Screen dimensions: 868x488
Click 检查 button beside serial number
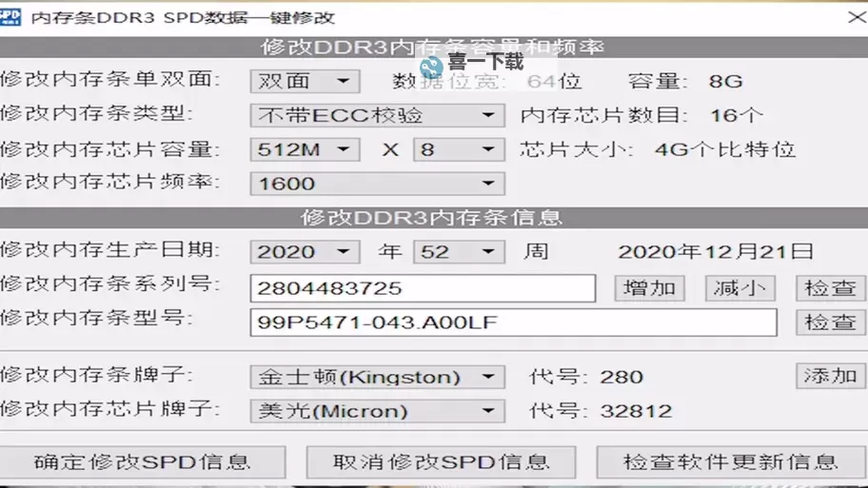coord(830,288)
